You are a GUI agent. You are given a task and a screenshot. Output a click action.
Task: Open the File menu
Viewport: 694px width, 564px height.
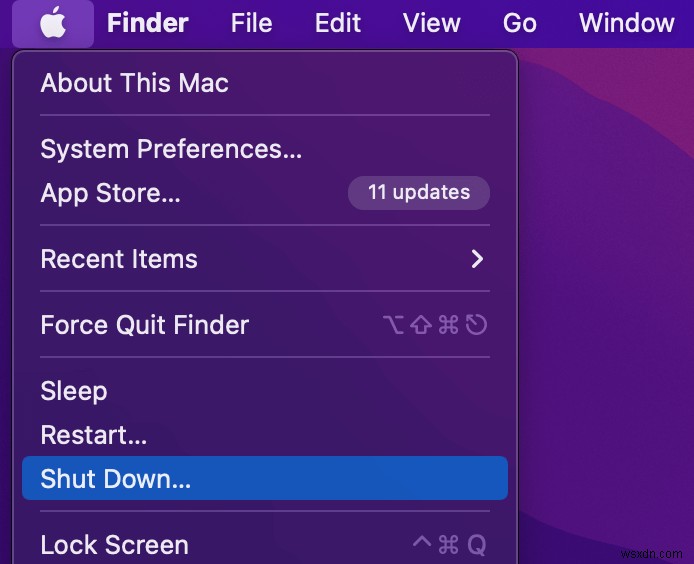tap(251, 23)
